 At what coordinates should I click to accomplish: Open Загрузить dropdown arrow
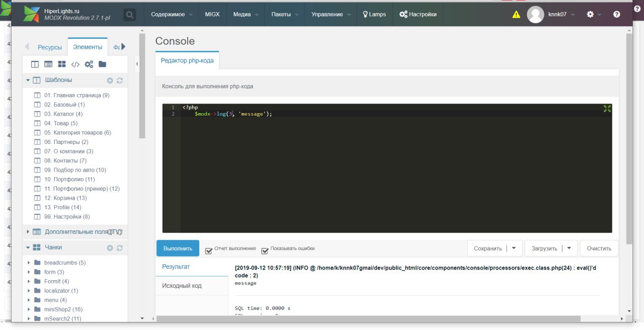(569, 248)
